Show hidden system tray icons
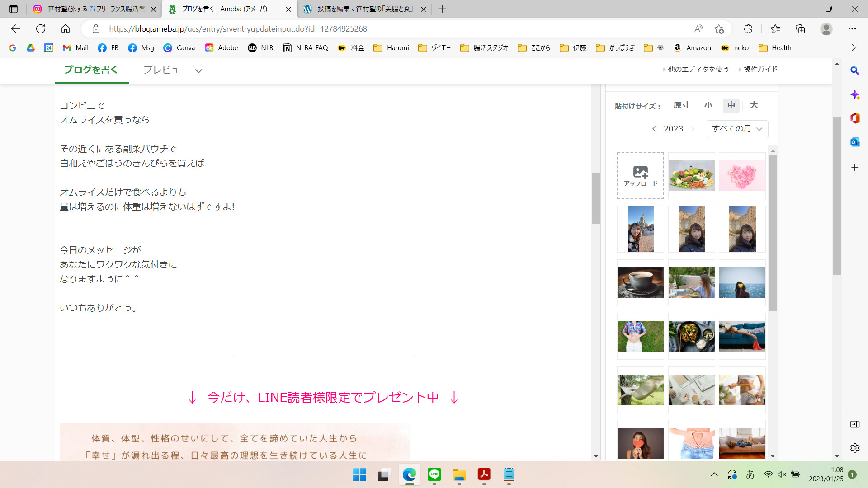 pos(714,474)
